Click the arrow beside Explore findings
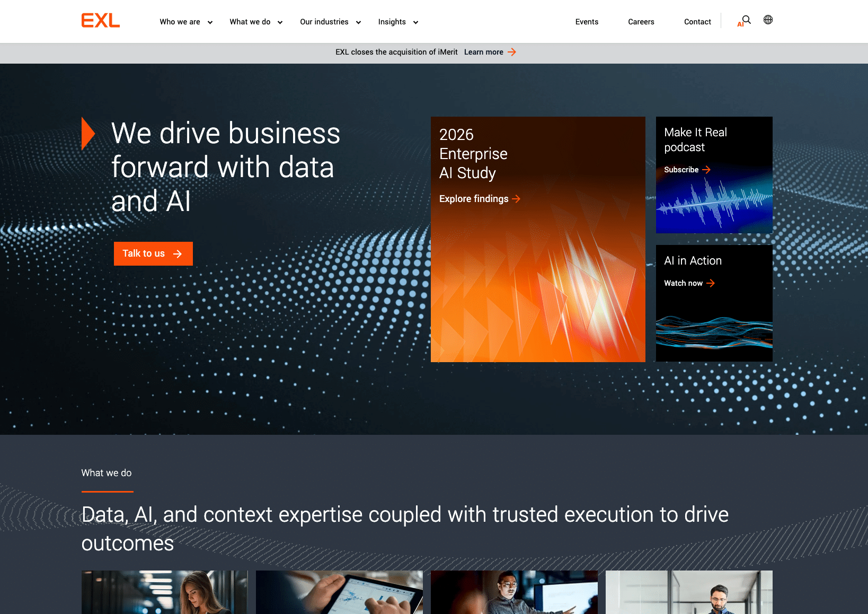 tap(516, 199)
